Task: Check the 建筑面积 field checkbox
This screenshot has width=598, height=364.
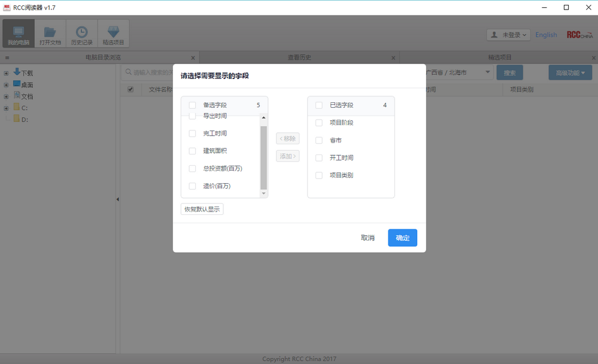Action: click(192, 151)
